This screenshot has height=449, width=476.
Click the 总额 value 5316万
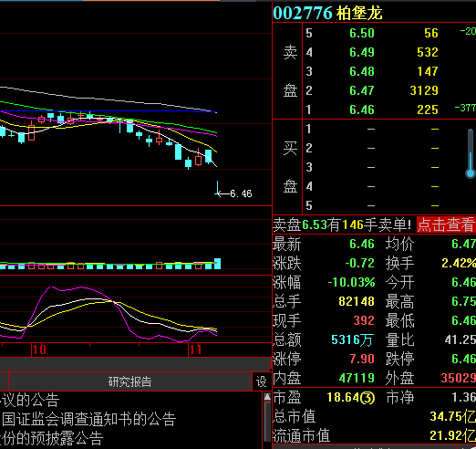352,339
